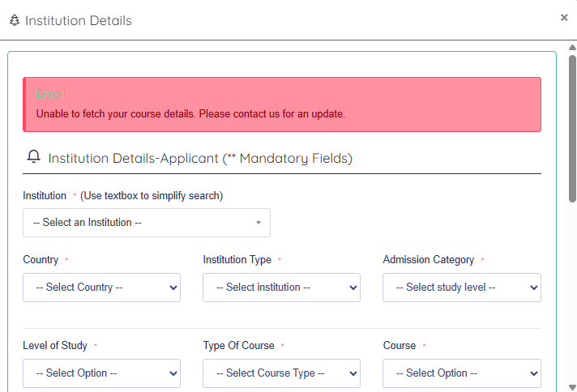Expand the Select Course Type dropdown
Viewport: 577px width, 392px height.
281,373
